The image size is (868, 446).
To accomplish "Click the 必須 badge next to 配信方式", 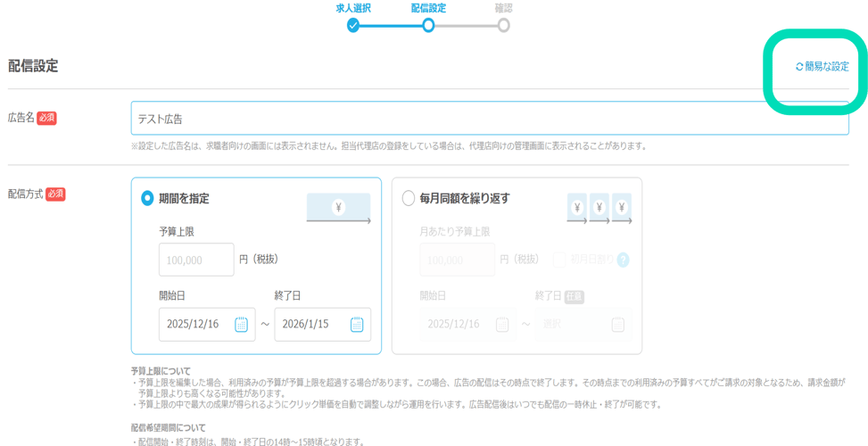I will (x=55, y=194).
